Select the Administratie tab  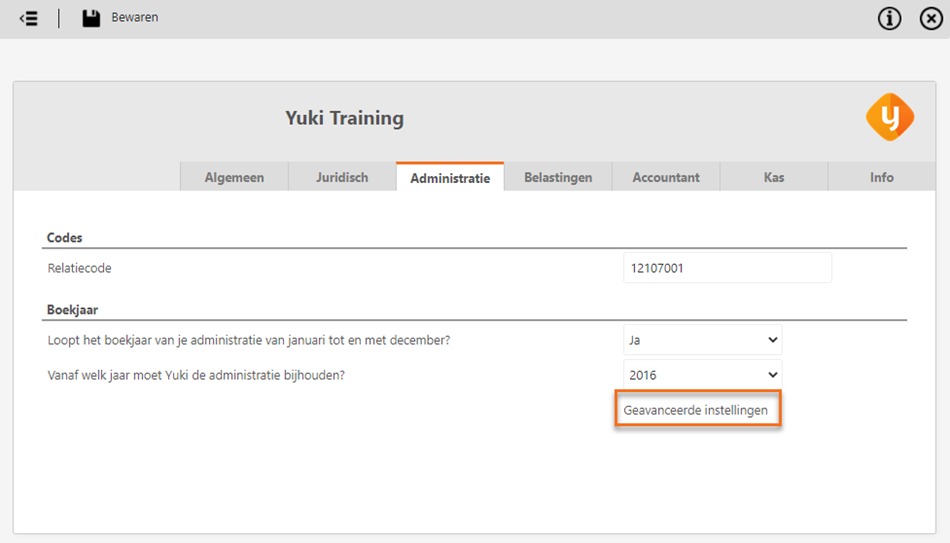pyautogui.click(x=450, y=177)
